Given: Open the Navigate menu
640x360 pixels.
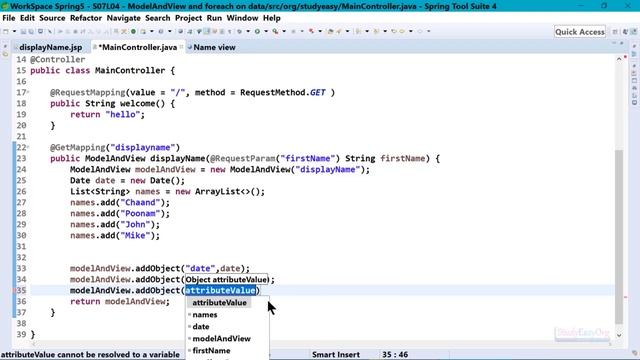Looking at the screenshot, I should [x=124, y=18].
